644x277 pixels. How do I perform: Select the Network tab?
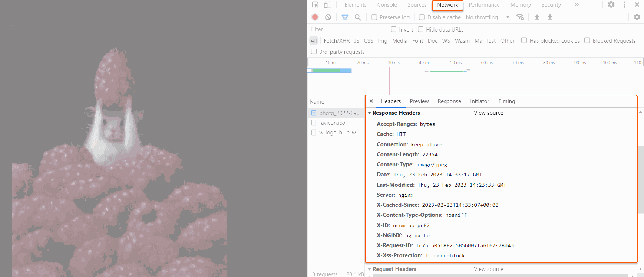(448, 5)
